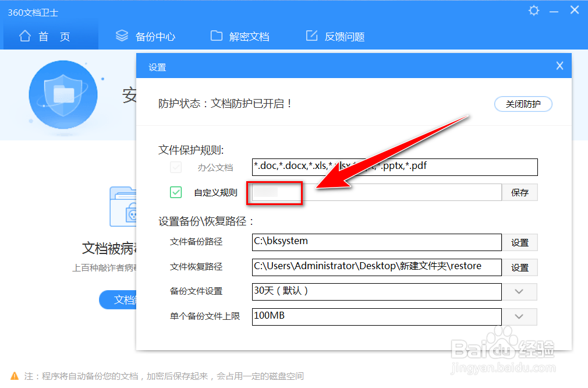The image size is (588, 388).
Task: Click 设置 next to 文件恢复路径
Action: (x=520, y=267)
